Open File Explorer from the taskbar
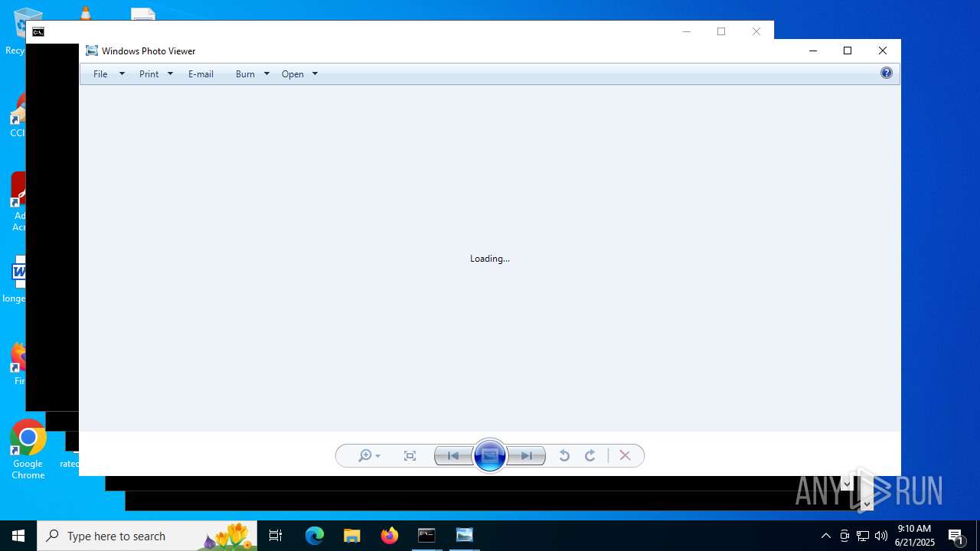Image resolution: width=980 pixels, height=551 pixels. click(x=352, y=536)
